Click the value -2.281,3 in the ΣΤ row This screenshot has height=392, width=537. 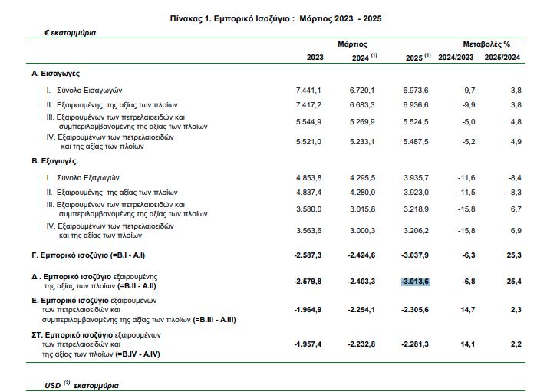(x=415, y=344)
